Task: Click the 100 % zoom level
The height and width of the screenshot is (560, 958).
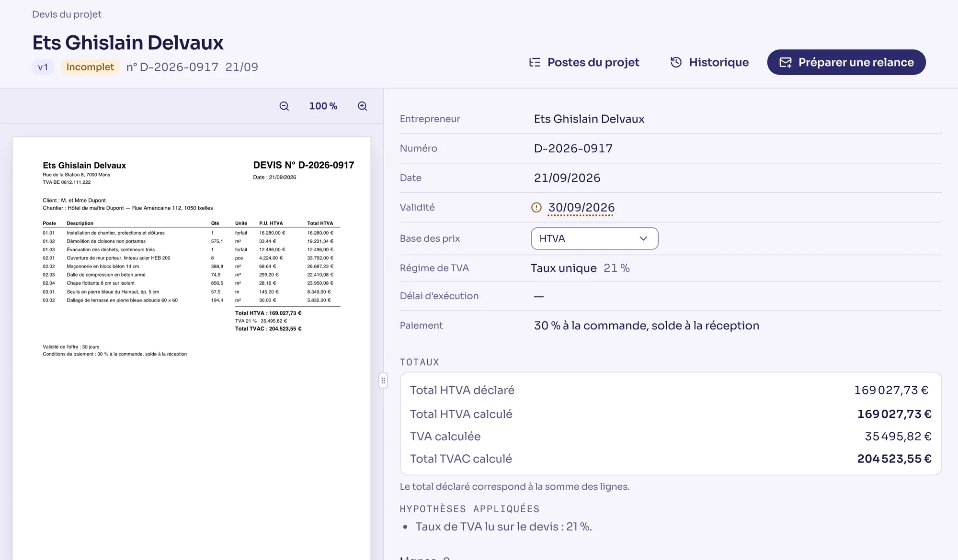Action: 323,106
